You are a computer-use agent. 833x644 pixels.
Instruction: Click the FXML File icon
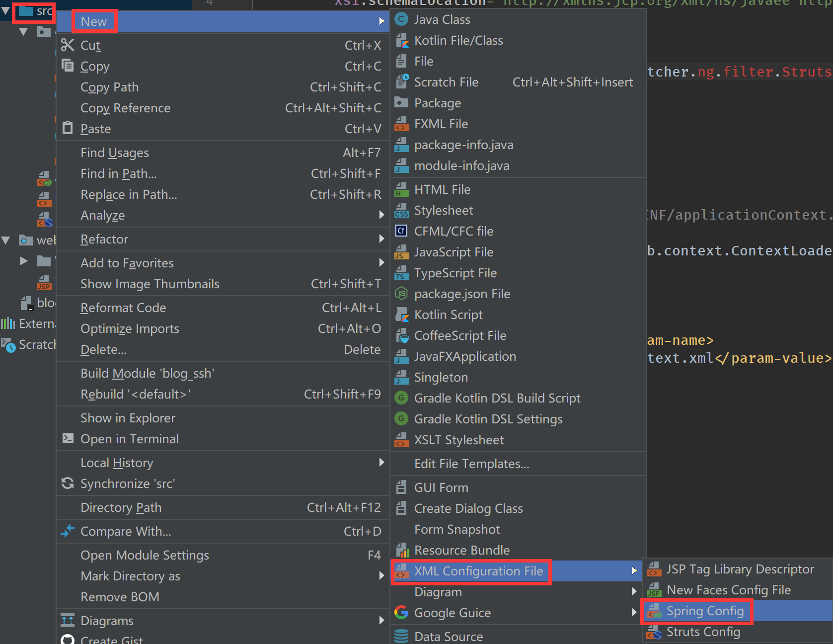click(x=401, y=124)
